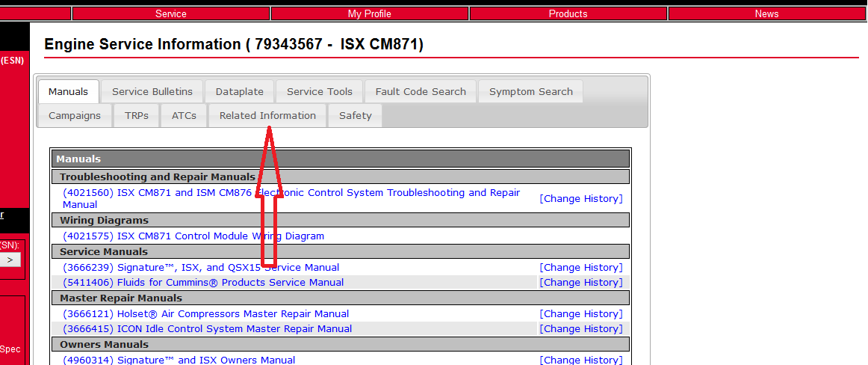This screenshot has width=868, height=365.
Task: View Change History for manual 3666239
Action: pos(581,268)
